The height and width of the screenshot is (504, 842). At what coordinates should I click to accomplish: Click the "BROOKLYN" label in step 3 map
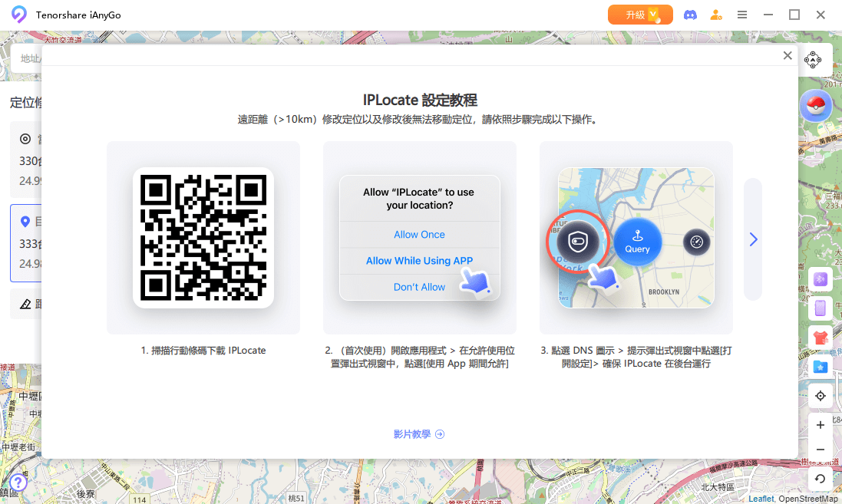point(664,292)
